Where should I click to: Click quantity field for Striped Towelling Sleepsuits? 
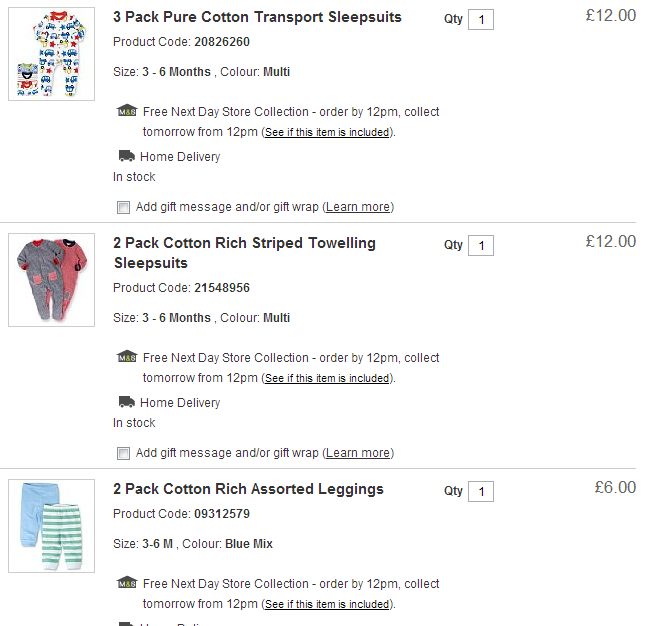tap(481, 246)
